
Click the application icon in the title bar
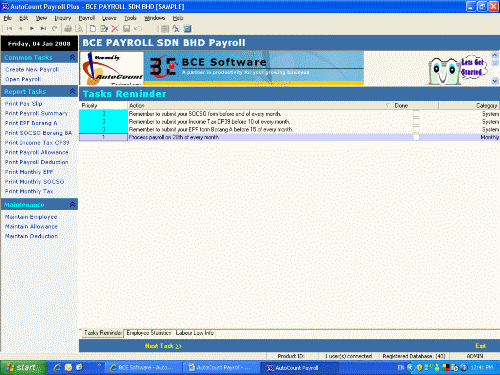click(5, 6)
